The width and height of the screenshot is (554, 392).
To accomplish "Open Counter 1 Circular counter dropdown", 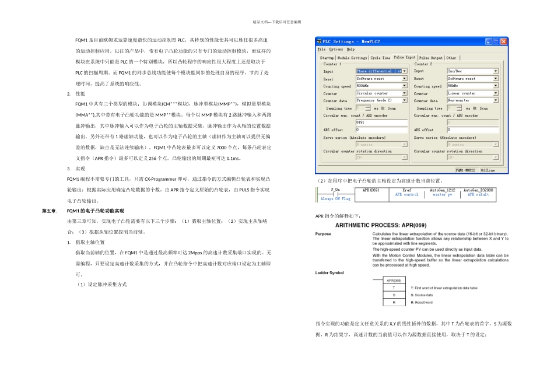I will (x=404, y=93).
